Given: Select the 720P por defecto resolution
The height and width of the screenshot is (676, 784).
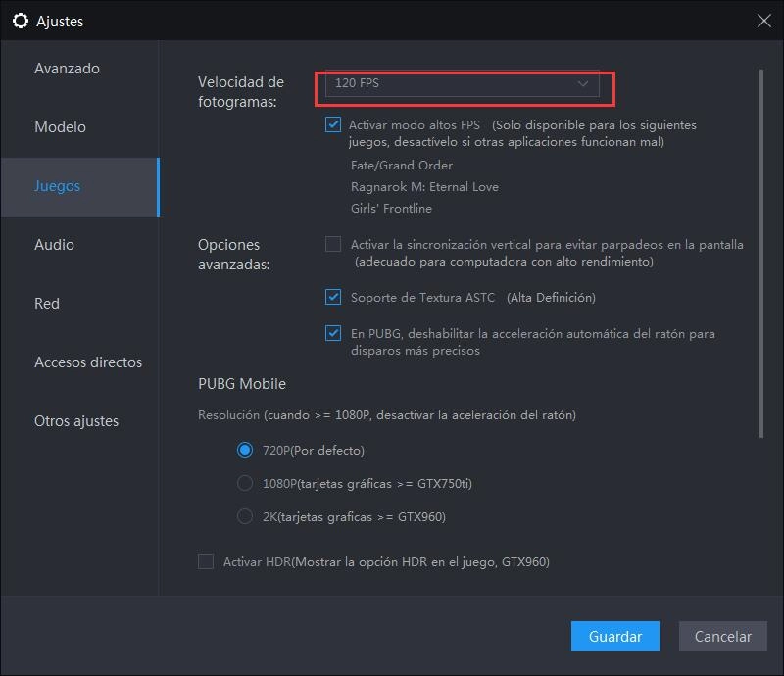Looking at the screenshot, I should 244,450.
